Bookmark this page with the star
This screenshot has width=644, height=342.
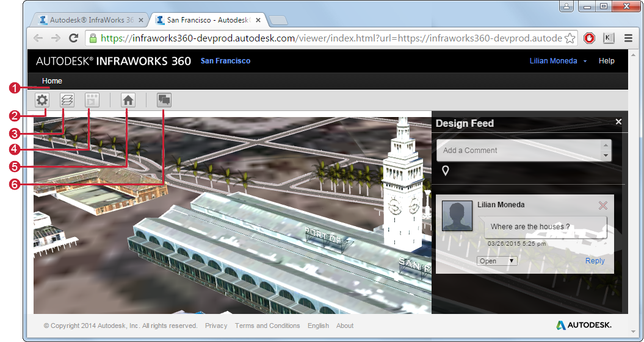tap(570, 38)
